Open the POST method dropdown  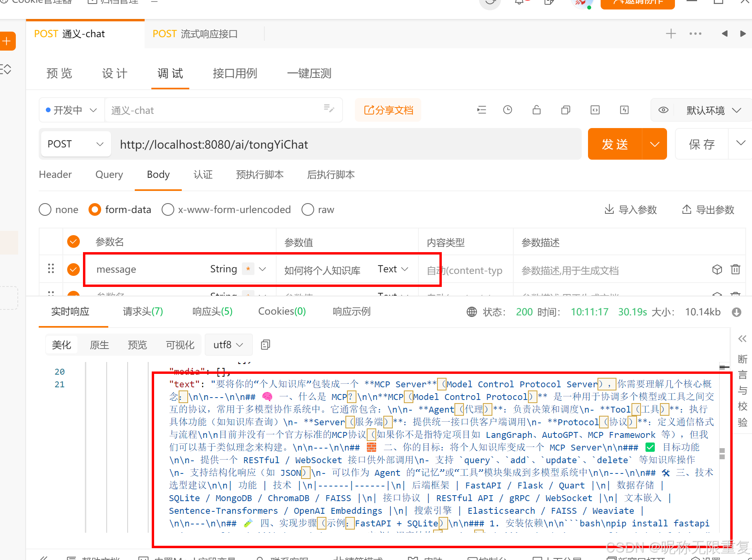coord(76,144)
